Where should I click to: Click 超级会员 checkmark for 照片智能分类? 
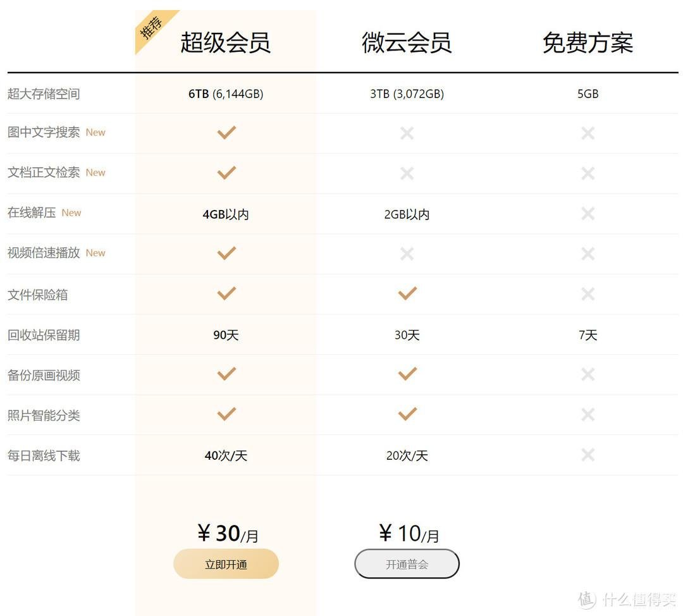[226, 414]
